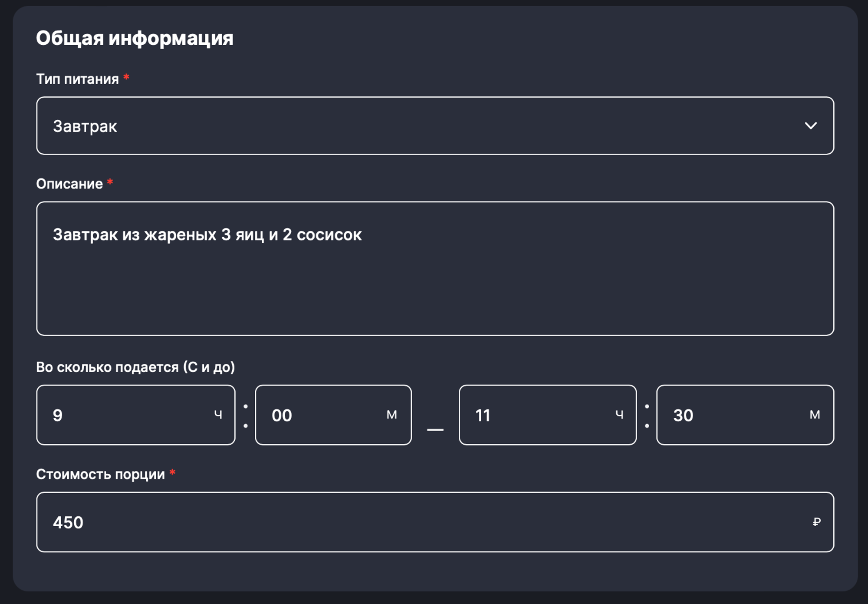Open the Тип питания dropdown showing Завтрак
The image size is (868, 604).
pos(434,126)
